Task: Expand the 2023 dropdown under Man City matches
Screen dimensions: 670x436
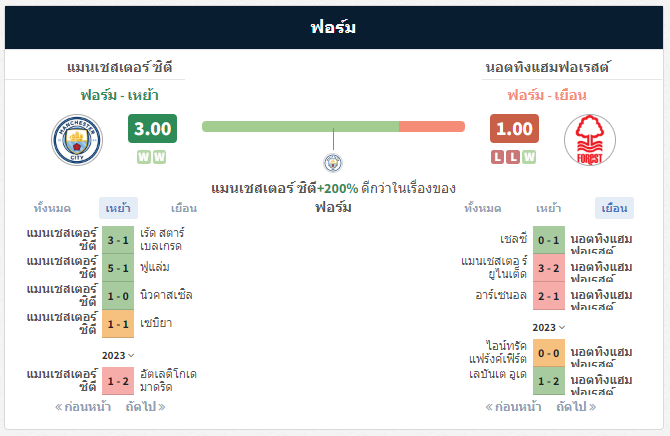Action: pyautogui.click(x=118, y=356)
